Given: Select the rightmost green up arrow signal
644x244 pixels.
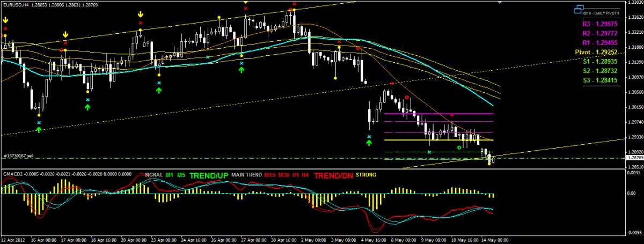Looking at the screenshot, I should 369,144.
